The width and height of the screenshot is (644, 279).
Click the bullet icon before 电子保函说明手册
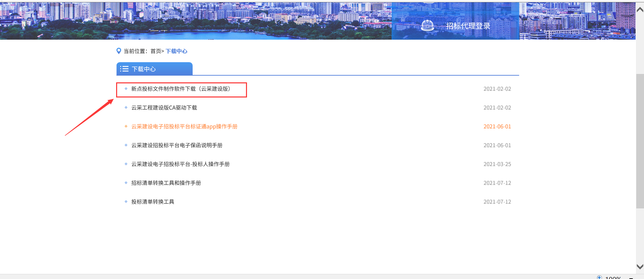(126, 145)
